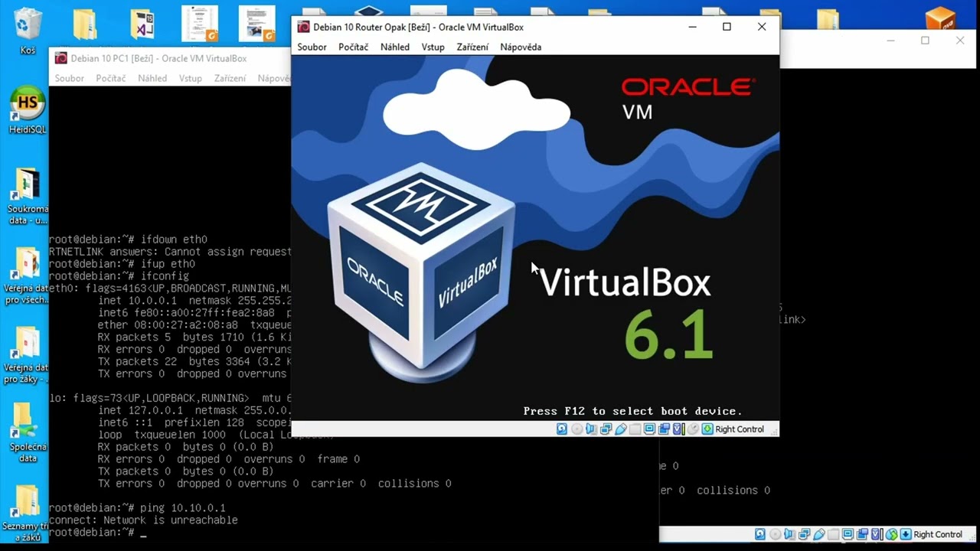
Task: Open USB devices indicator in Router Opak status bar
Action: 620,429
